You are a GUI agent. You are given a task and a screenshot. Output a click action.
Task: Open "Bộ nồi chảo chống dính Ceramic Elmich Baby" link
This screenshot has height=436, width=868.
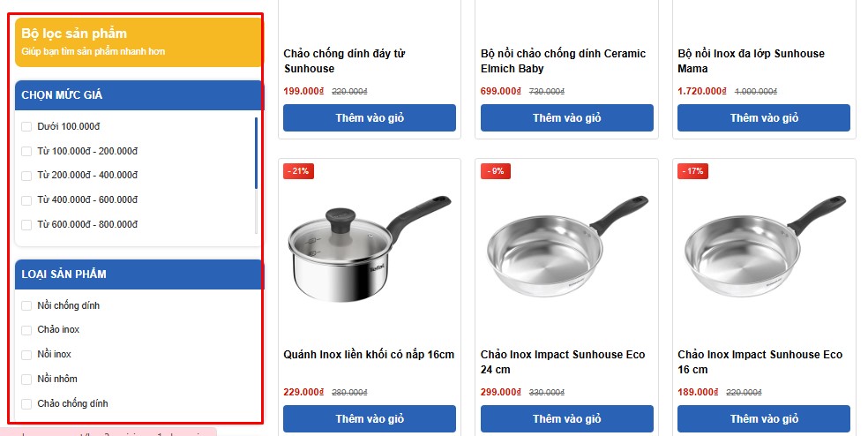(563, 61)
